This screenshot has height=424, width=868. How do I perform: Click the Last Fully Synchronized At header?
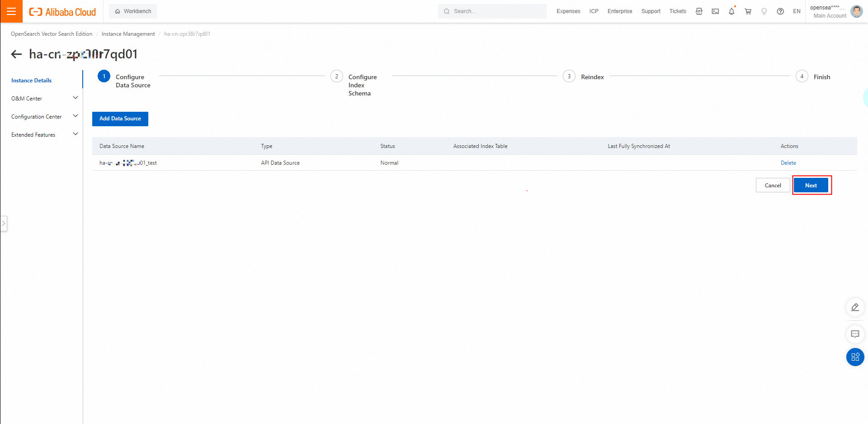pos(639,146)
